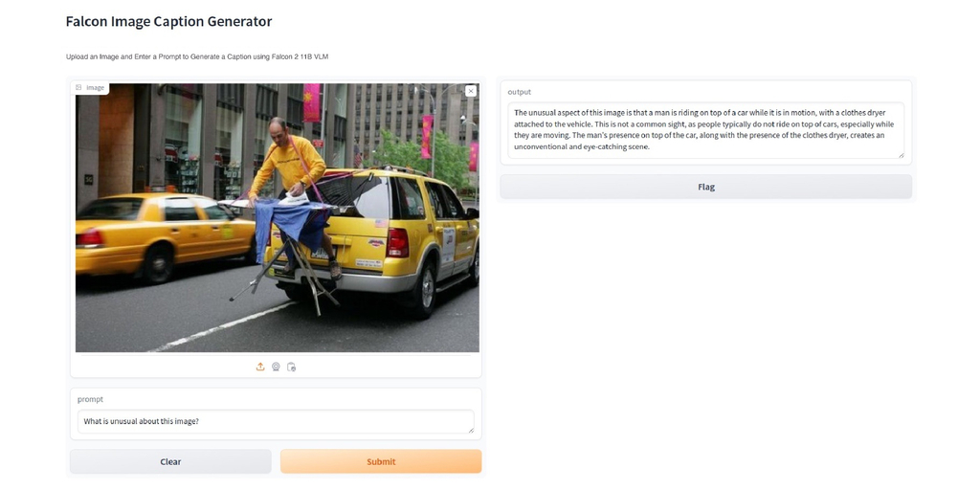Click the 'output' field label

[x=520, y=92]
